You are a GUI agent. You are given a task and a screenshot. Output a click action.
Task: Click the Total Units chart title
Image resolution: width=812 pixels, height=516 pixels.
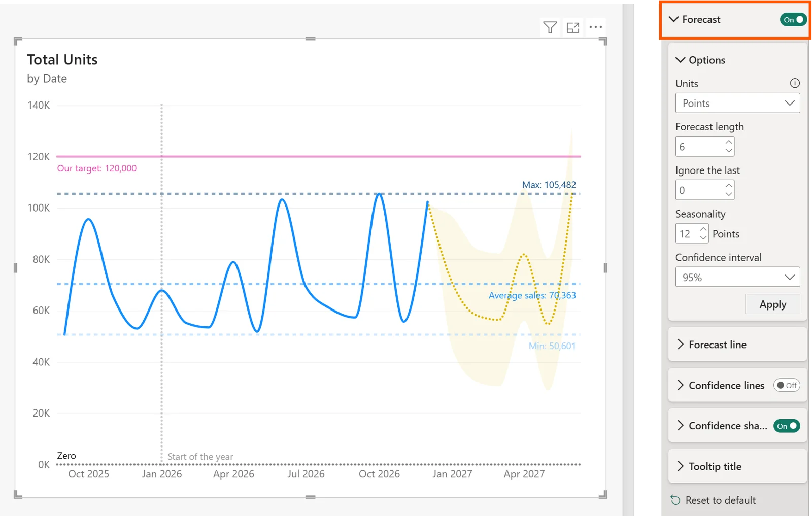coord(62,60)
